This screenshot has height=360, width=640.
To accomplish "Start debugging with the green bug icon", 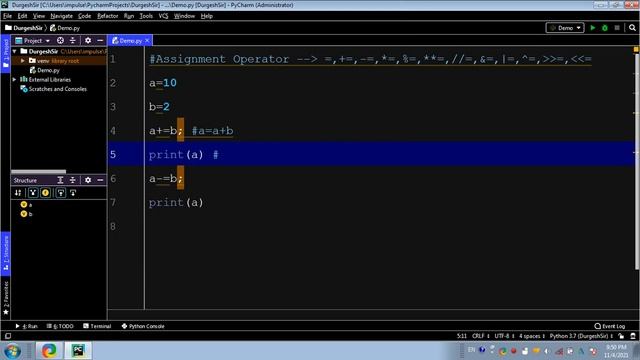I will pyautogui.click(x=605, y=28).
